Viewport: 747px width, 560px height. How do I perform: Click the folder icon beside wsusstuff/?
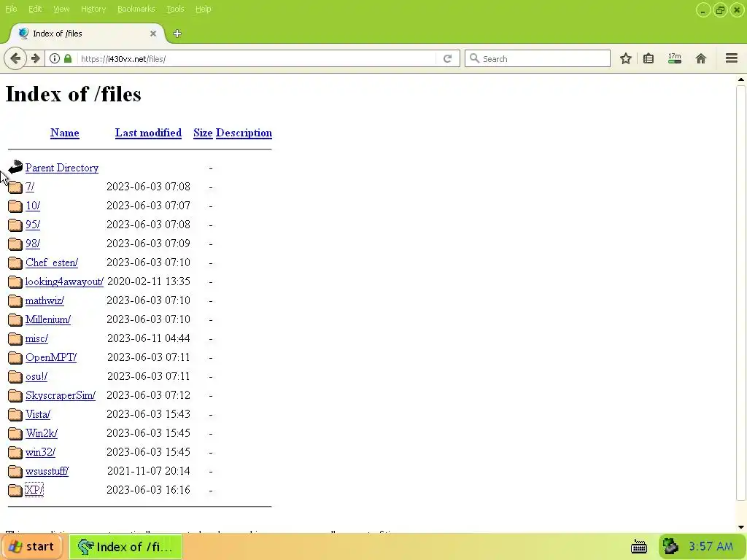[15, 471]
